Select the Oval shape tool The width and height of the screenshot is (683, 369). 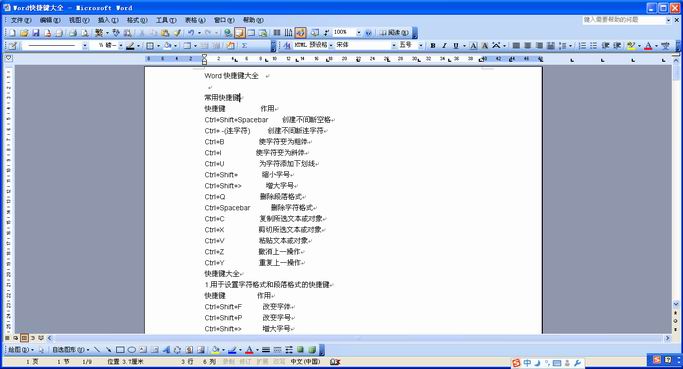(x=132, y=350)
